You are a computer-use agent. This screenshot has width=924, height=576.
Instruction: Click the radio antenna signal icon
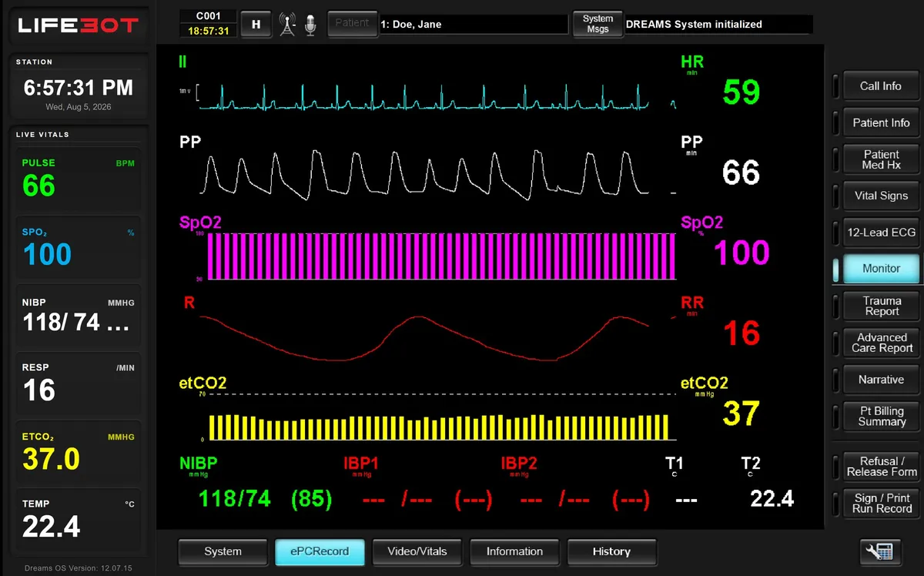(x=288, y=25)
